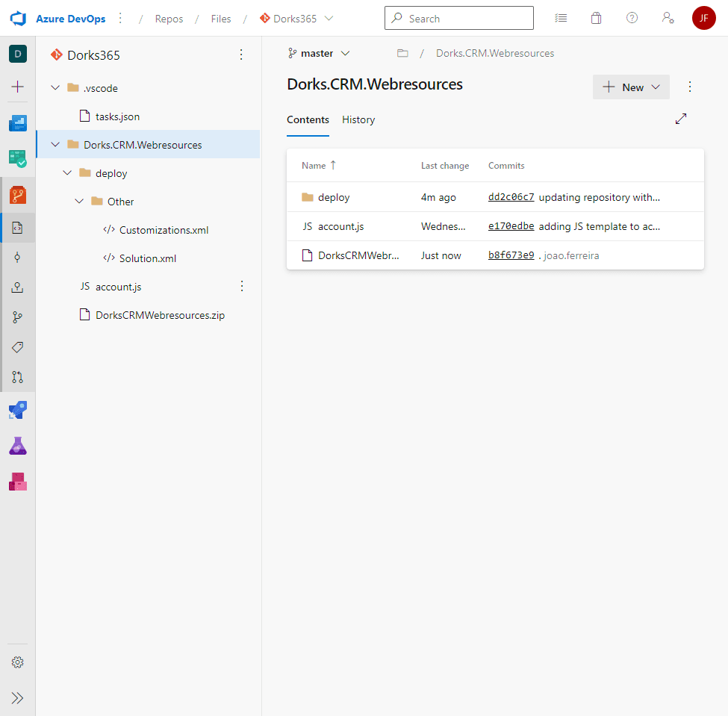Image resolution: width=728 pixels, height=716 pixels.
Task: Open more actions beside the New button
Action: click(690, 87)
